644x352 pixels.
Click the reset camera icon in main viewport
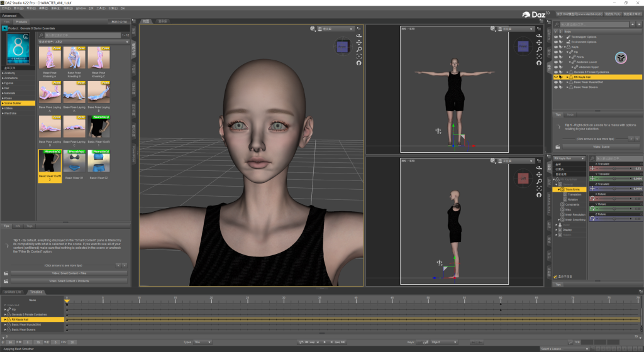[x=359, y=63]
